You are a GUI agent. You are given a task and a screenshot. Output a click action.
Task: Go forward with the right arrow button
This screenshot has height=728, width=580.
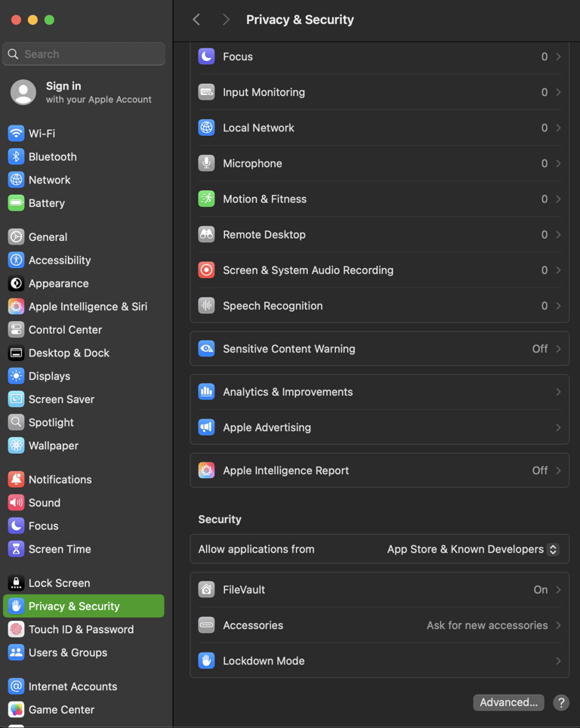click(226, 20)
